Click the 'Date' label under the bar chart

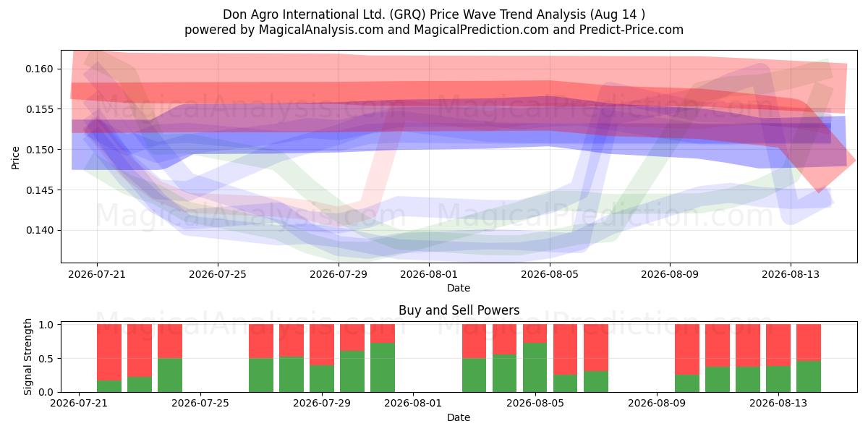459,417
